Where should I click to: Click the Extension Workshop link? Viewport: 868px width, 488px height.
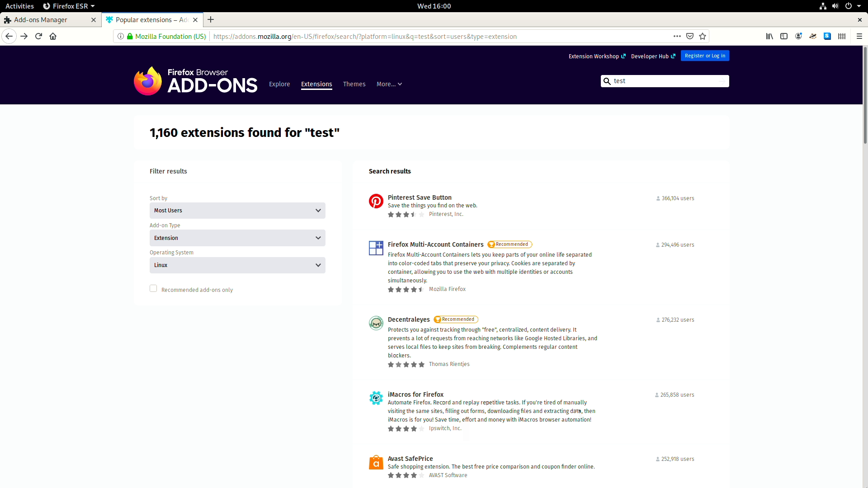pyautogui.click(x=594, y=56)
